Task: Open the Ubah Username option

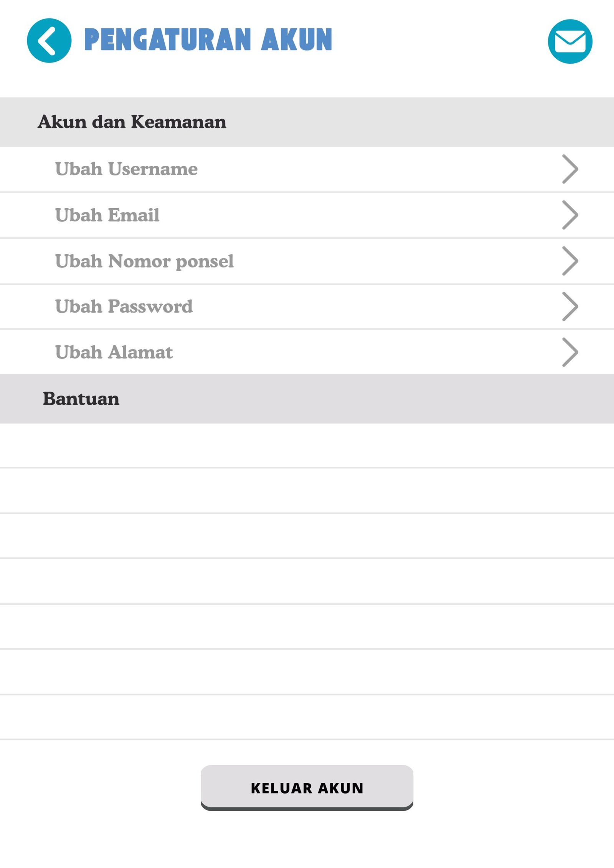Action: click(126, 169)
